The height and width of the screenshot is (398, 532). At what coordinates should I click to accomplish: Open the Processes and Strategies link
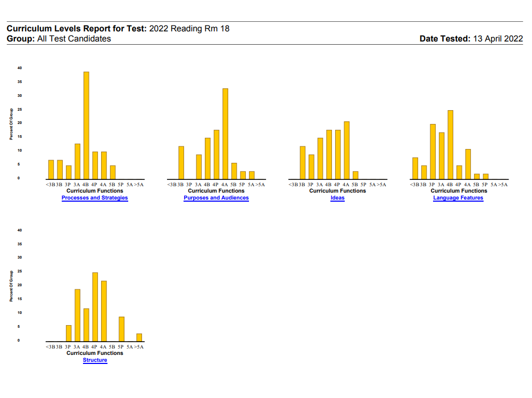point(95,198)
